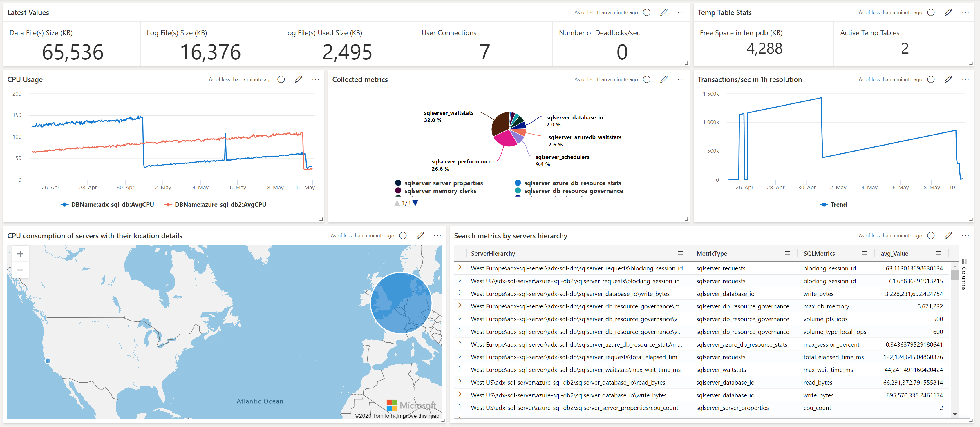Refresh the Temp Table Stats tile
This screenshot has width=980, height=427.
coord(931,12)
